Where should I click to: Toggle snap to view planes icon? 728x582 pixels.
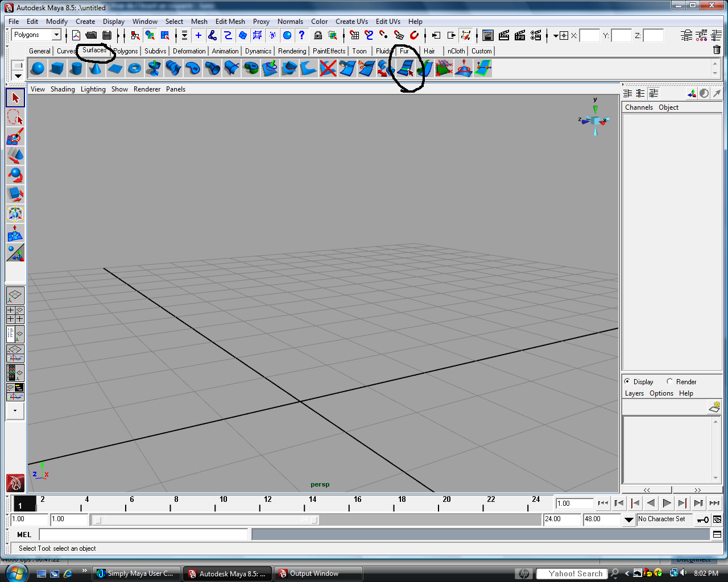(x=399, y=35)
